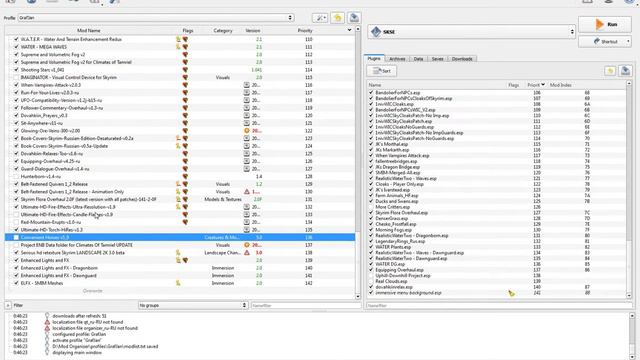This screenshot has width=640, height=360.
Task: Sort by the Mod Name column header
Action: tap(89, 31)
